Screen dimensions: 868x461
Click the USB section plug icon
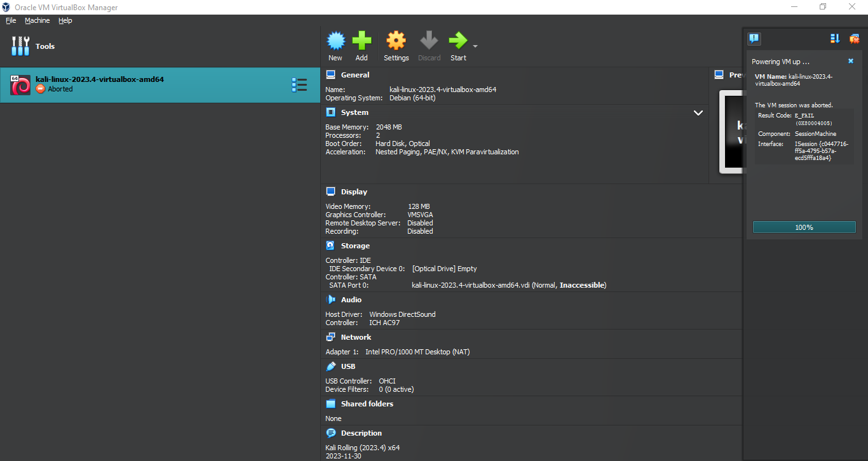(330, 366)
